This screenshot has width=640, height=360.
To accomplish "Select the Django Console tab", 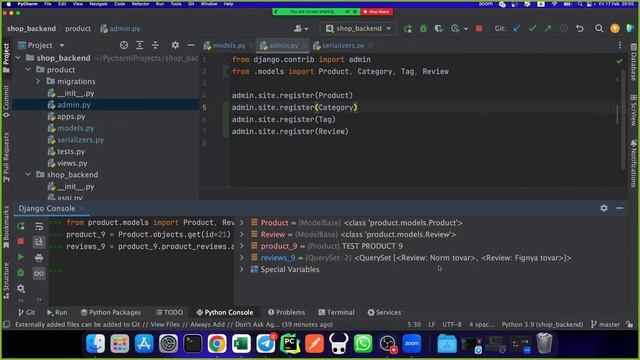I will click(x=47, y=208).
